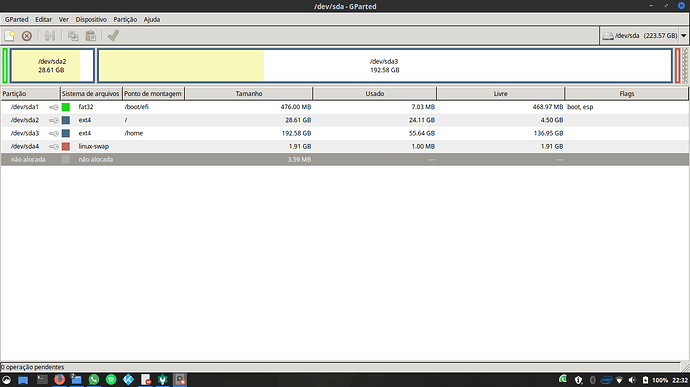The image size is (690, 387).
Task: Click the key lock icon on /dev/sda1 row
Action: [x=54, y=107]
